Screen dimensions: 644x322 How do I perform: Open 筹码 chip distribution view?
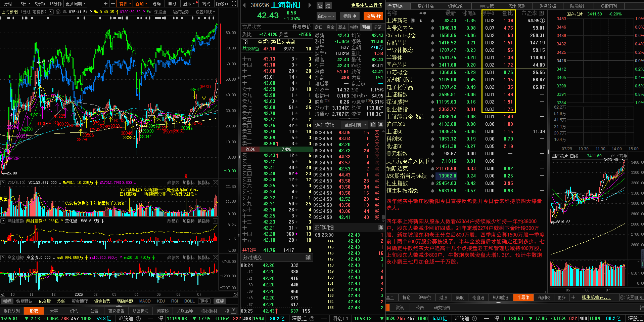[156, 4]
